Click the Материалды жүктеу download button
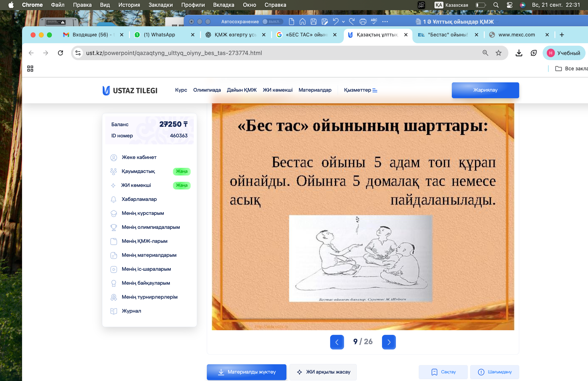Viewport: 588px width, 381px height. [x=246, y=372]
